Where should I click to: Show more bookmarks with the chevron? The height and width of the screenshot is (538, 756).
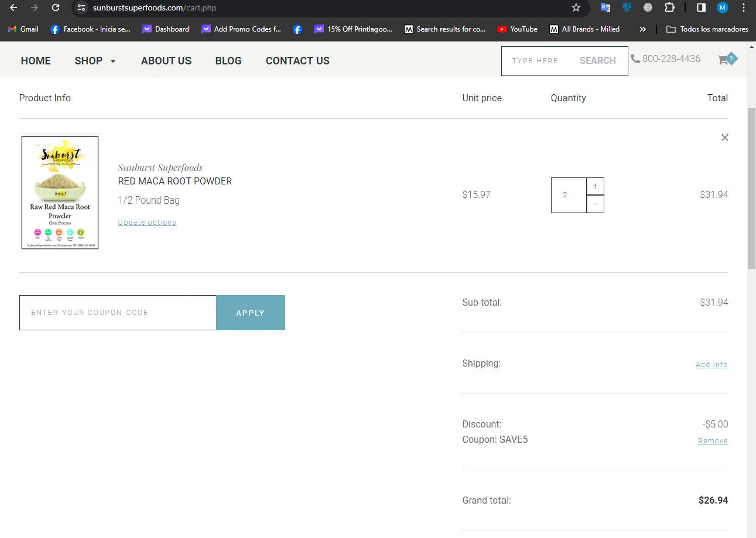(x=643, y=29)
